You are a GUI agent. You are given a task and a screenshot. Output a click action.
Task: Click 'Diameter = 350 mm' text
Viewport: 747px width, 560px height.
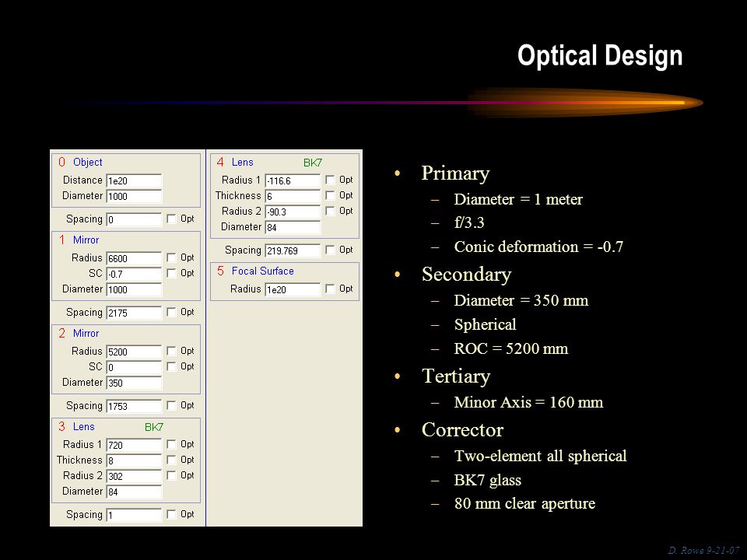click(x=521, y=300)
